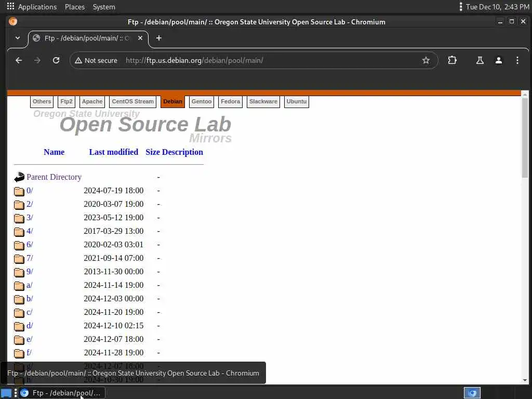Close the Ftp /debian/pool/main/ tab
The image size is (532, 399).
tap(140, 38)
